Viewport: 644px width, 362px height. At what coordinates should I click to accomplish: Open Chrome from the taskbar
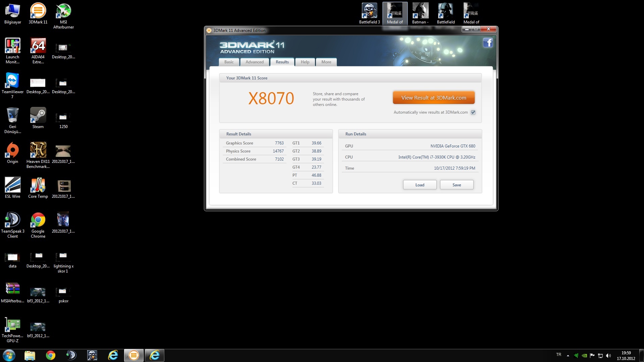(51, 355)
